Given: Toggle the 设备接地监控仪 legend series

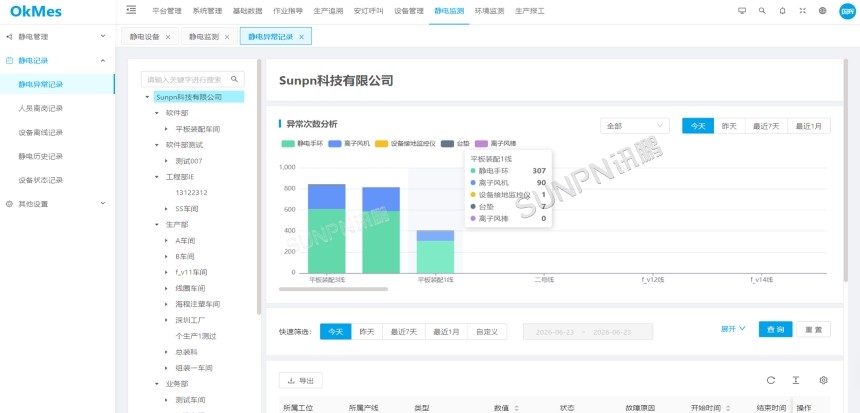Looking at the screenshot, I should pyautogui.click(x=405, y=144).
